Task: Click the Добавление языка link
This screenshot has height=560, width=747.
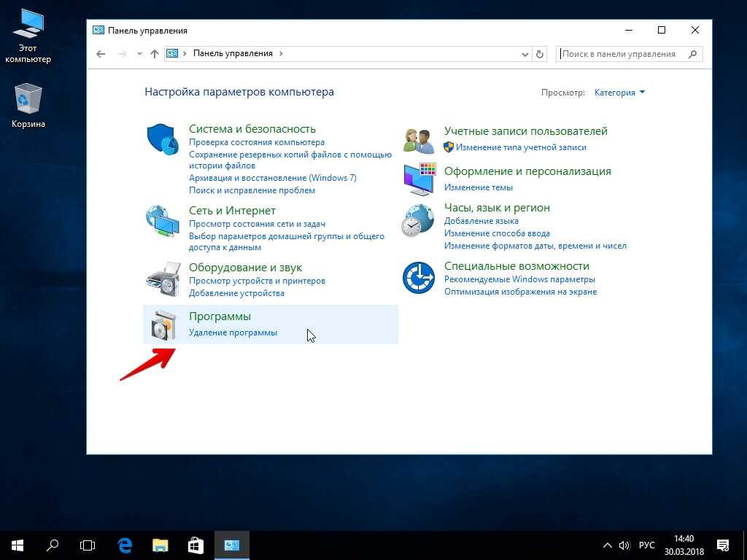Action: [x=481, y=221]
